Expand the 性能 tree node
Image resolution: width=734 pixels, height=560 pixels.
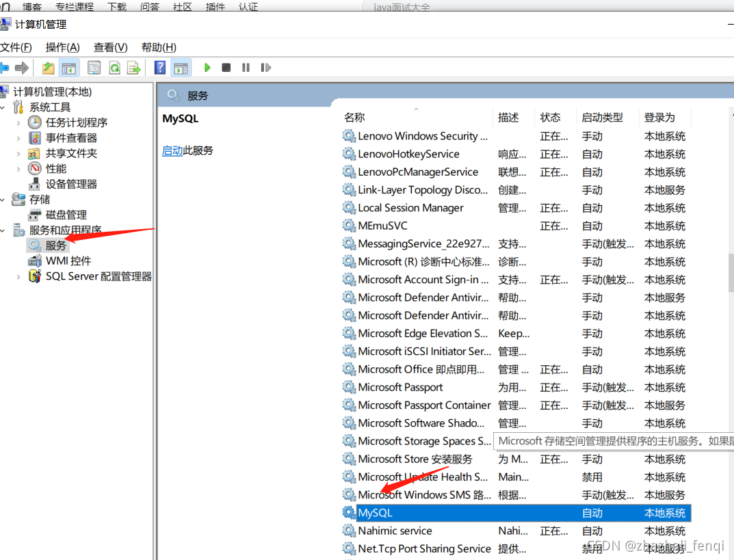click(x=18, y=169)
